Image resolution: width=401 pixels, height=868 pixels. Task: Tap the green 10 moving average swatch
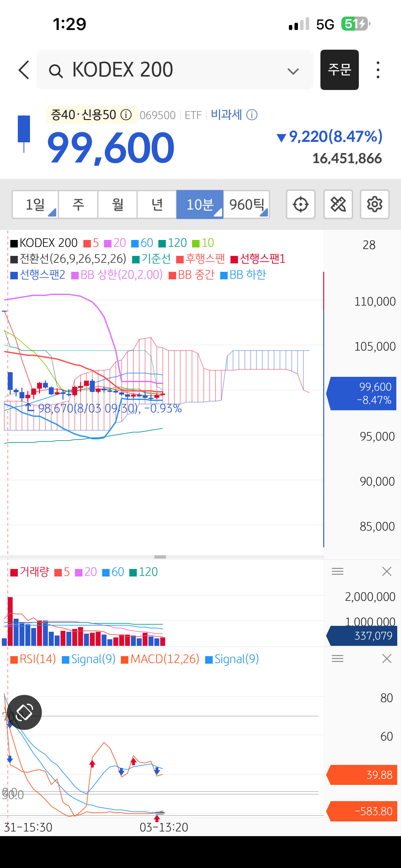(196, 243)
